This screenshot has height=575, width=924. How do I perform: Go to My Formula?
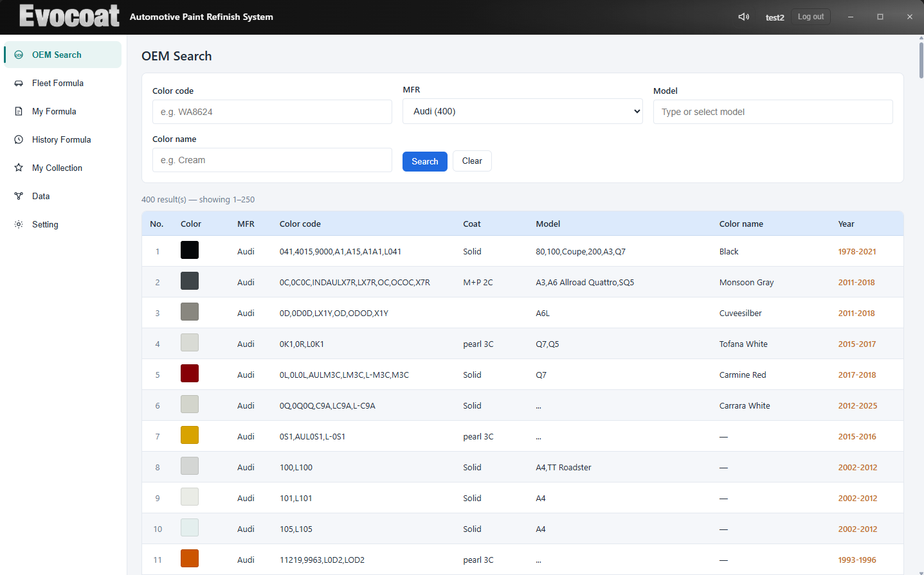coord(62,111)
